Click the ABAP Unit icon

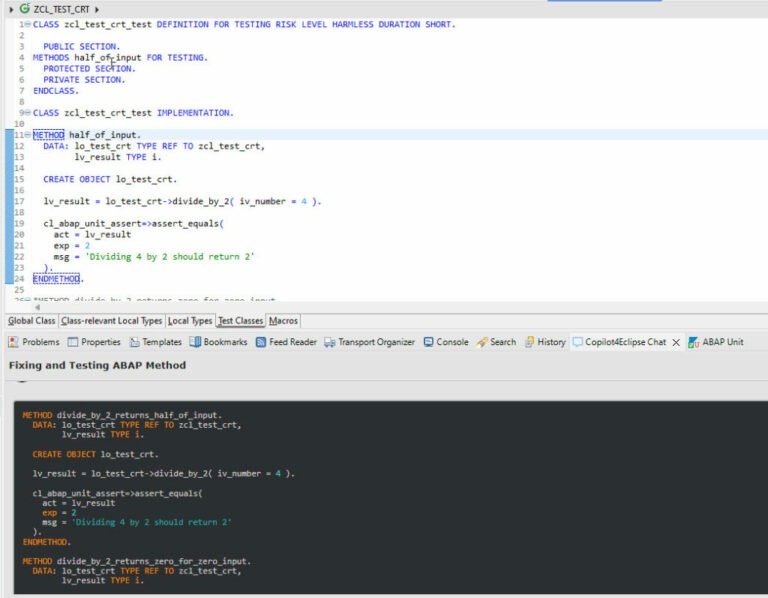pos(694,342)
